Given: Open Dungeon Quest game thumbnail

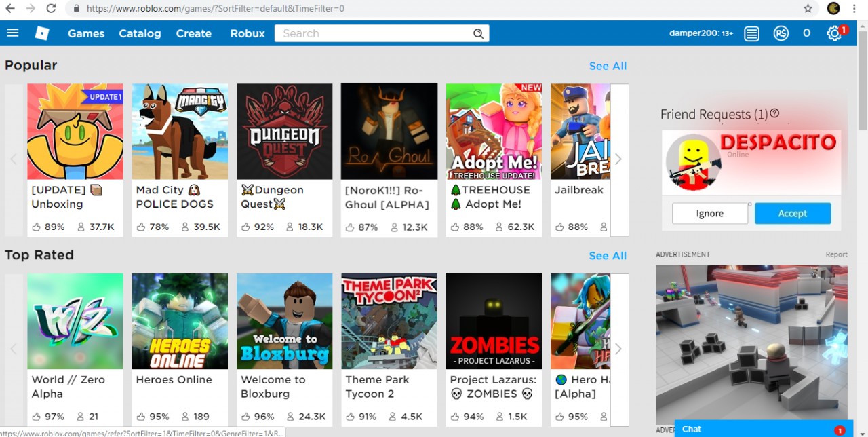Looking at the screenshot, I should 285,132.
